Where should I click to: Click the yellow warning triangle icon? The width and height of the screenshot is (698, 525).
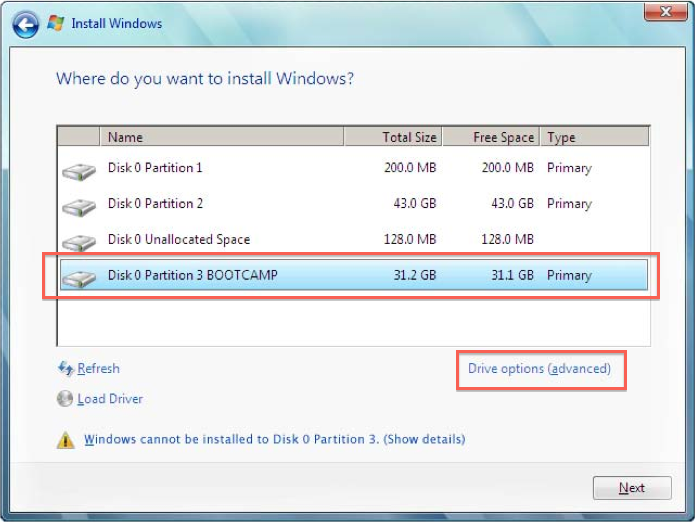tap(66, 440)
